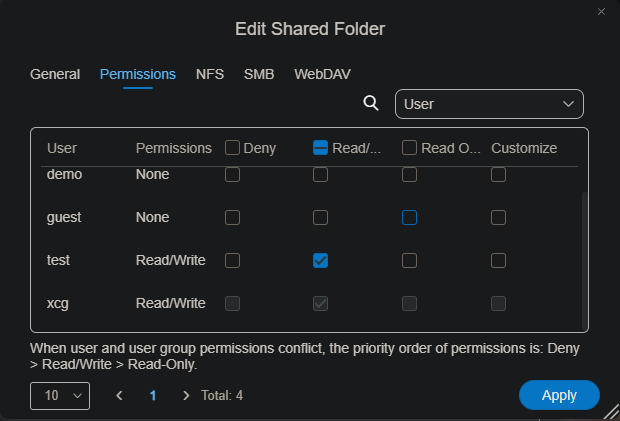The height and width of the screenshot is (421, 620).
Task: Go to the previous page arrow
Action: click(x=120, y=395)
